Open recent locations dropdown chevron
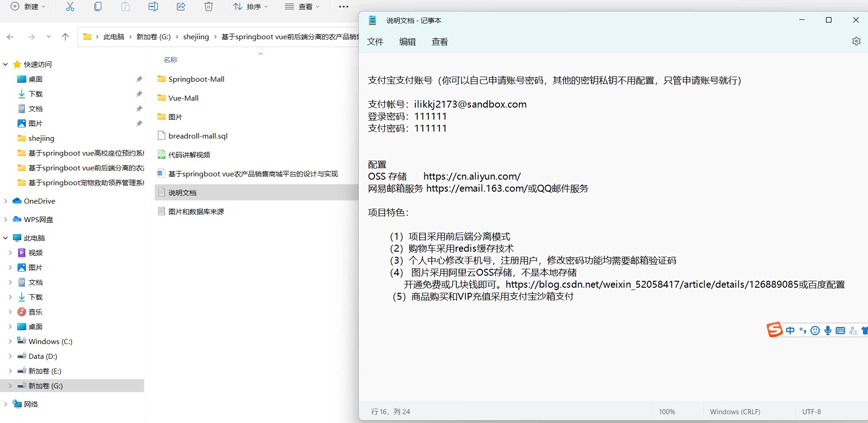 coord(48,37)
